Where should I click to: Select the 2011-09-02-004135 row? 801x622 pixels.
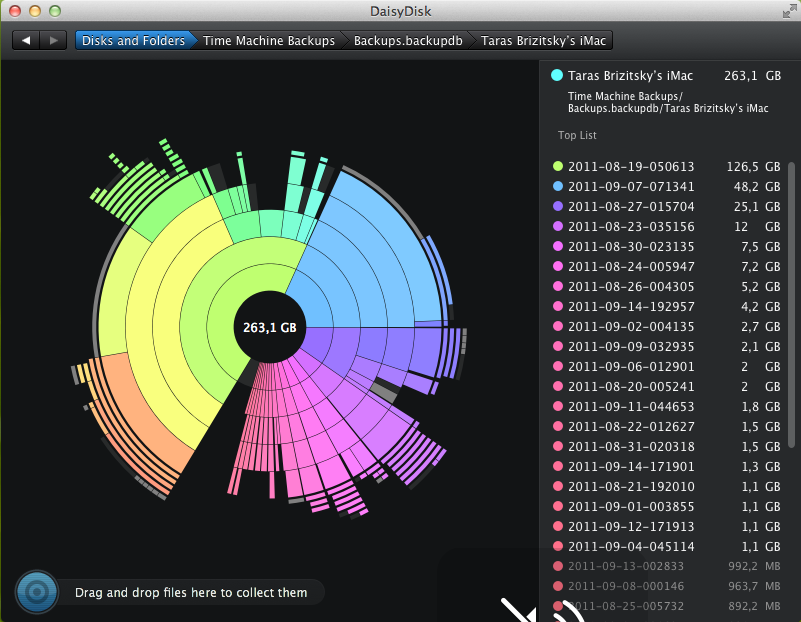[x=667, y=326]
